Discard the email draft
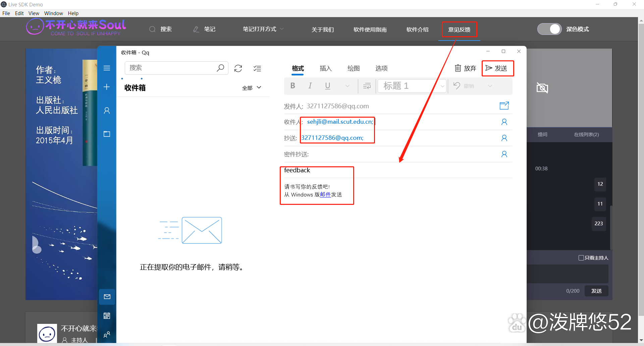The height and width of the screenshot is (346, 644). 465,68
